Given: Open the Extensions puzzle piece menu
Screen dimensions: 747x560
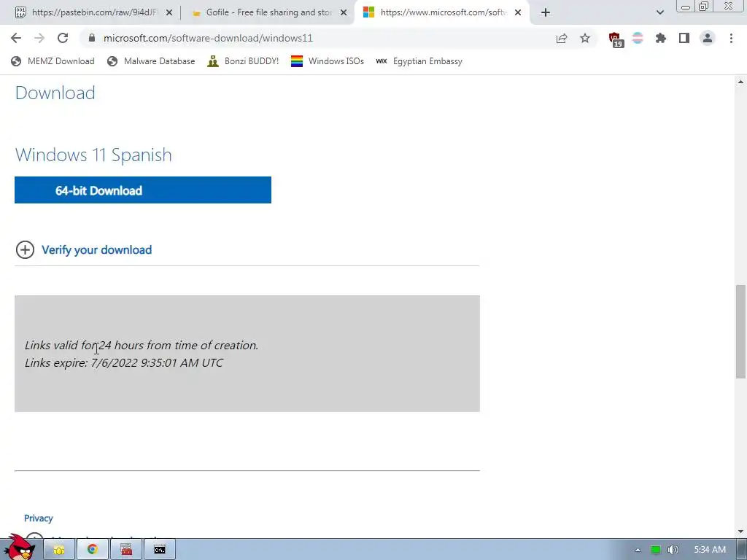Looking at the screenshot, I should pyautogui.click(x=660, y=38).
